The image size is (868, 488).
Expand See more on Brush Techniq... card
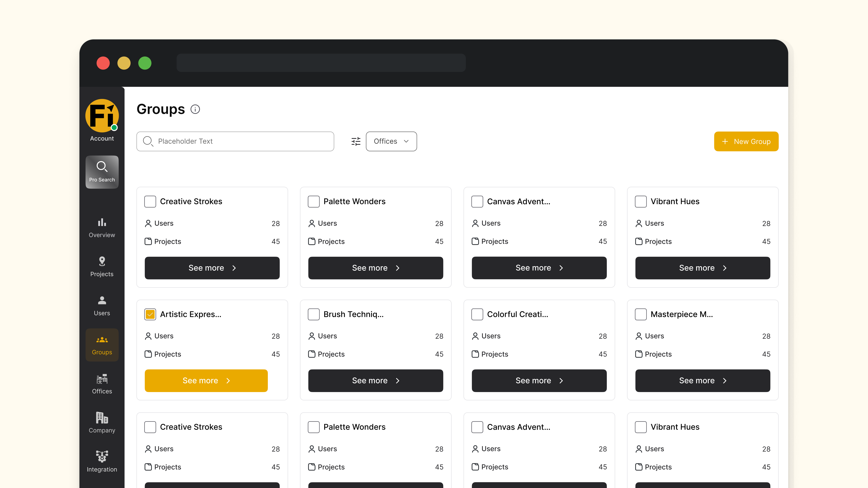click(x=375, y=380)
